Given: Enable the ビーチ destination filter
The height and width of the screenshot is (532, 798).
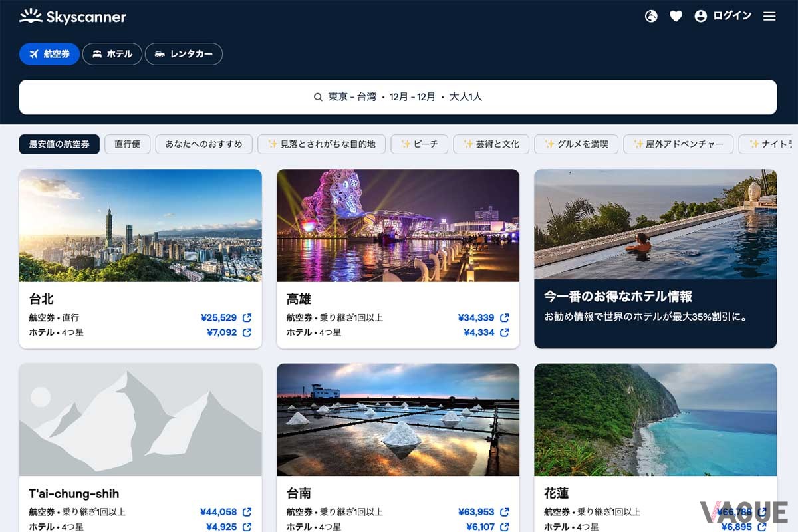Looking at the screenshot, I should tap(419, 144).
